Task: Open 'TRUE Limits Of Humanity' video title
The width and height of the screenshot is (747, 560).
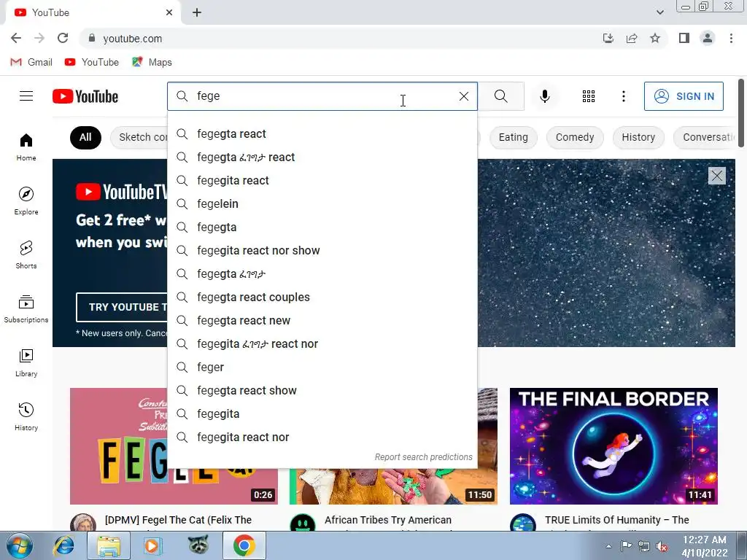Action: [x=617, y=520]
